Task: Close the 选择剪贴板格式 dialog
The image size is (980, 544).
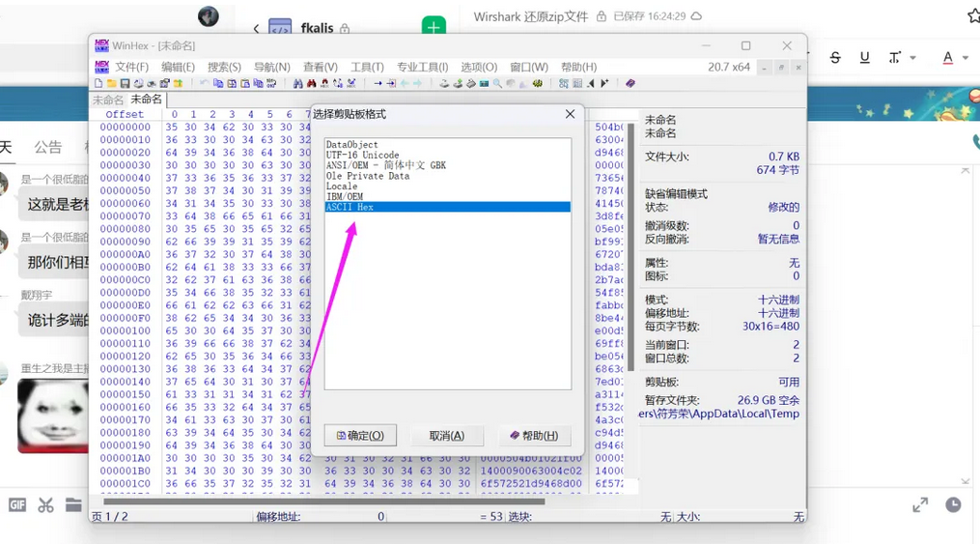Action: 570,114
